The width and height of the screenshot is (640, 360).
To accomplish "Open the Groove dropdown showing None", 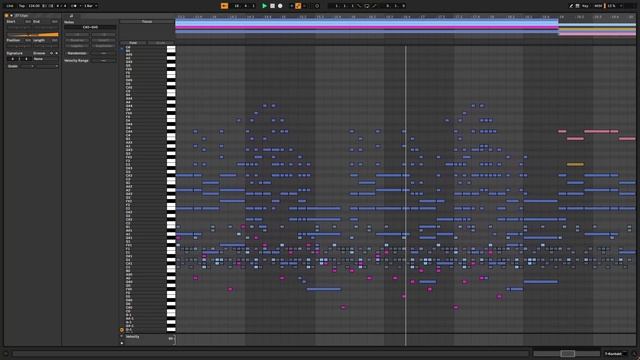I will [45, 59].
